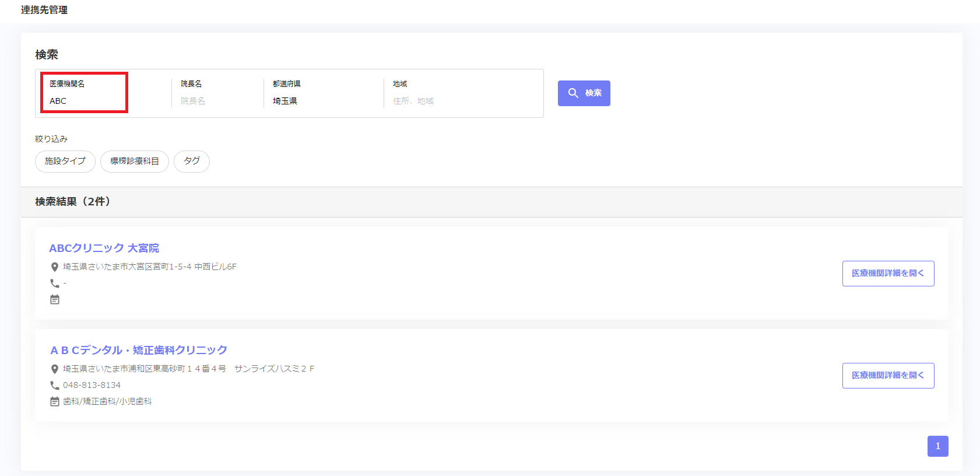Open ABCデンタル・矯正歯科クリニック link
Image resolution: width=980 pixels, height=476 pixels.
pos(138,350)
